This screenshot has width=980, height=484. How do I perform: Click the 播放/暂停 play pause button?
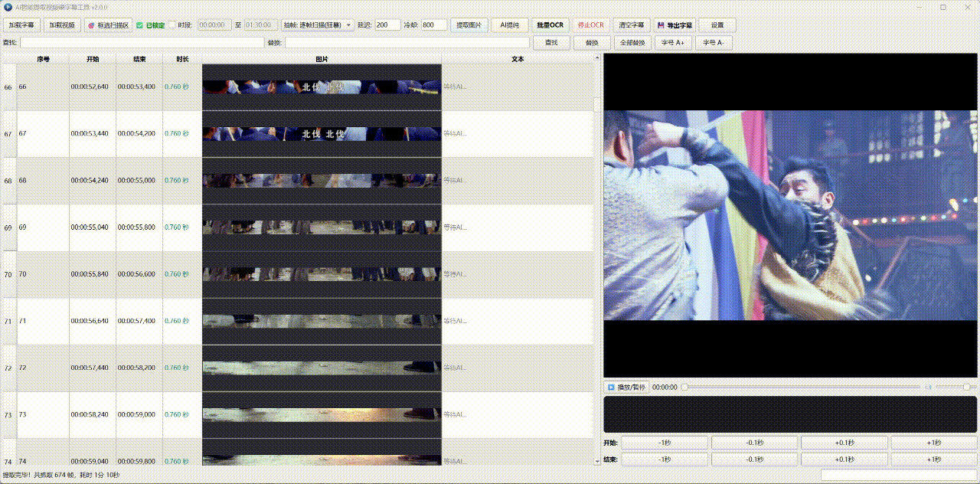[626, 387]
